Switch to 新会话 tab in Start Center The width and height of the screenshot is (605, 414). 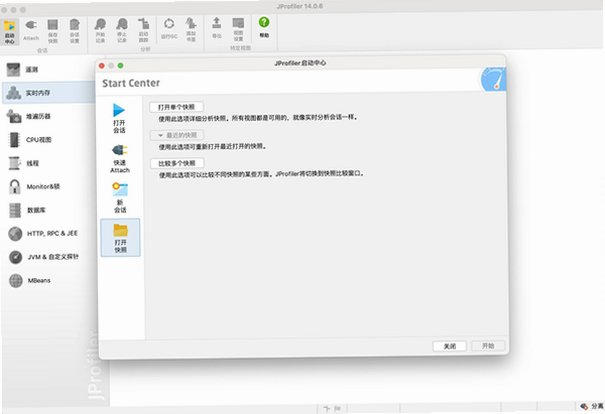120,198
